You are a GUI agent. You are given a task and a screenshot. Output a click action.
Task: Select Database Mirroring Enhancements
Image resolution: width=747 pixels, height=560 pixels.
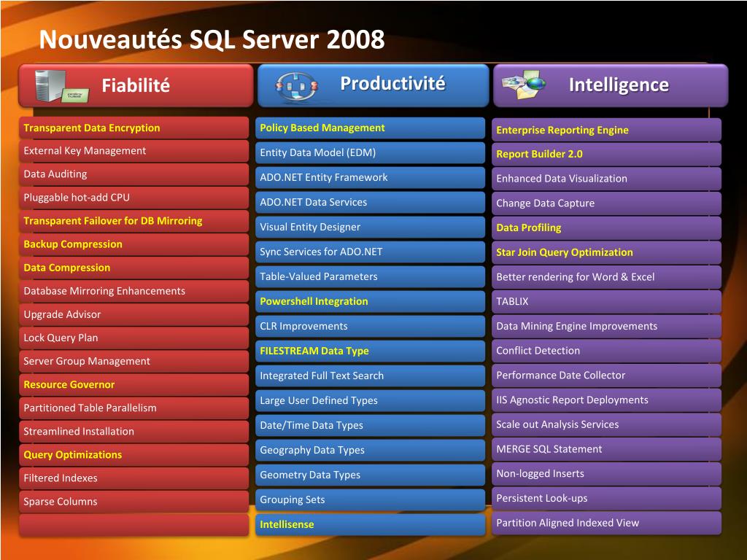(x=134, y=291)
